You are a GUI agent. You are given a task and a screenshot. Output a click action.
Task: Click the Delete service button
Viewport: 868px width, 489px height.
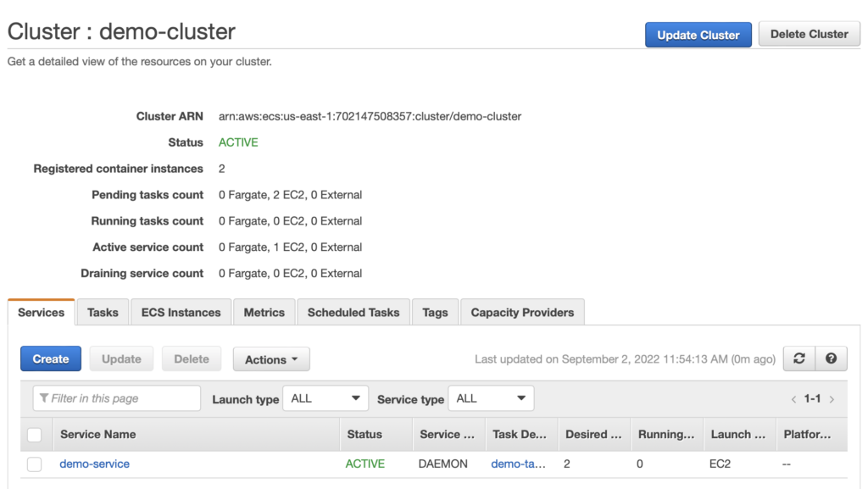192,359
